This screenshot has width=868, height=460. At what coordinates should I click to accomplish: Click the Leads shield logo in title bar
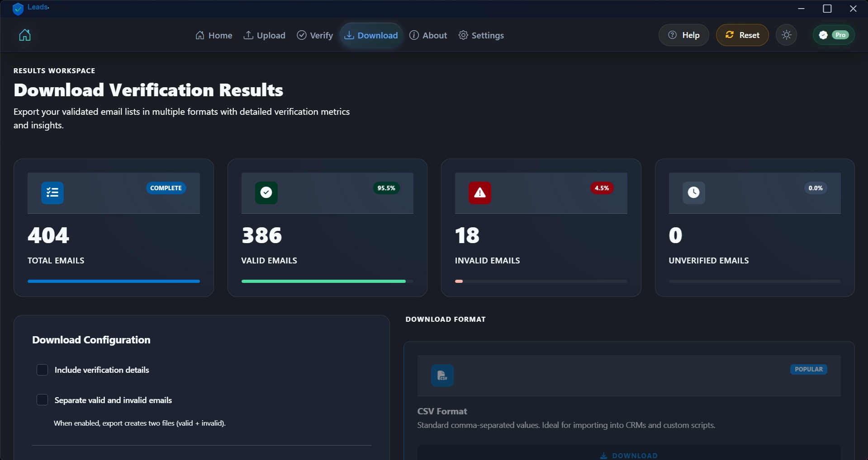18,9
